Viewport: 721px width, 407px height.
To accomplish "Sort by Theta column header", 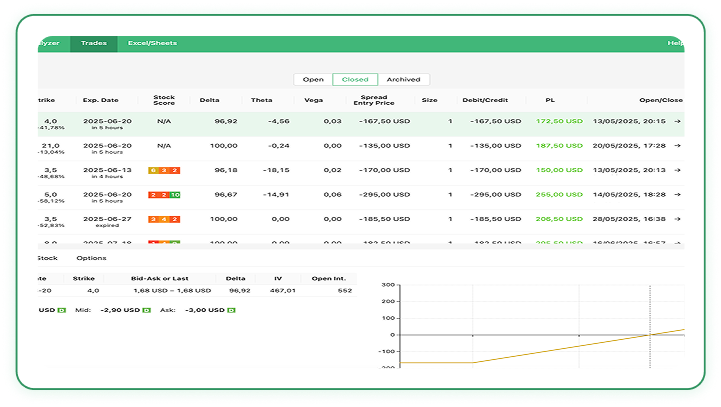I will (x=262, y=100).
